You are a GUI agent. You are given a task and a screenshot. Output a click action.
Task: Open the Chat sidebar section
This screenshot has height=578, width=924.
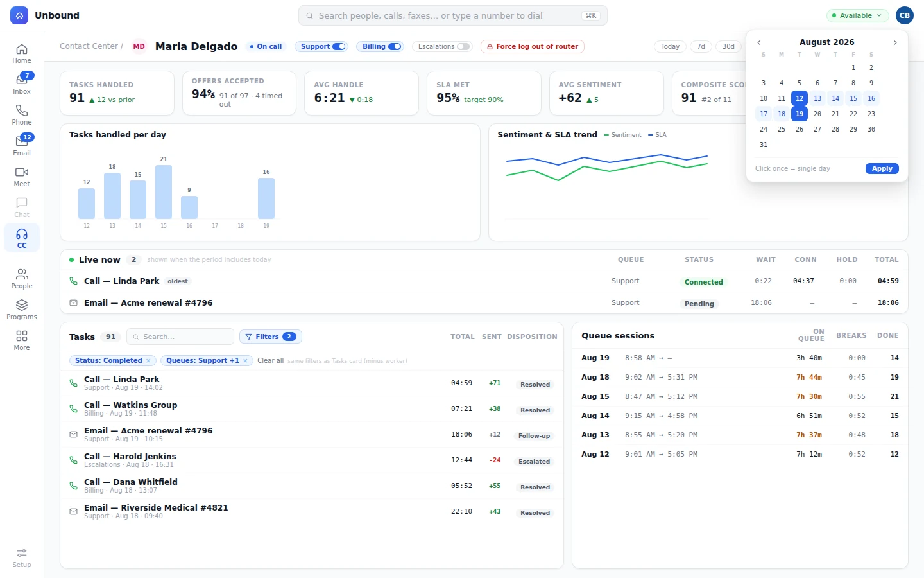point(22,207)
